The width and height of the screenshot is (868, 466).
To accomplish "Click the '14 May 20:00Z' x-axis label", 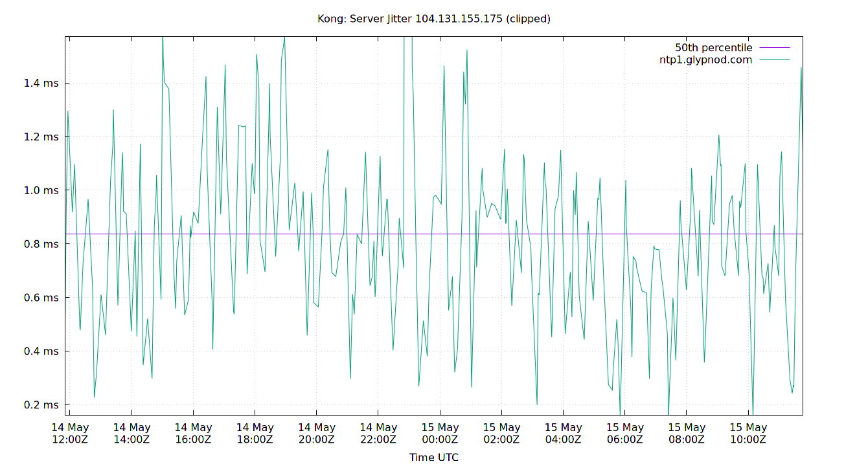I will (x=317, y=434).
